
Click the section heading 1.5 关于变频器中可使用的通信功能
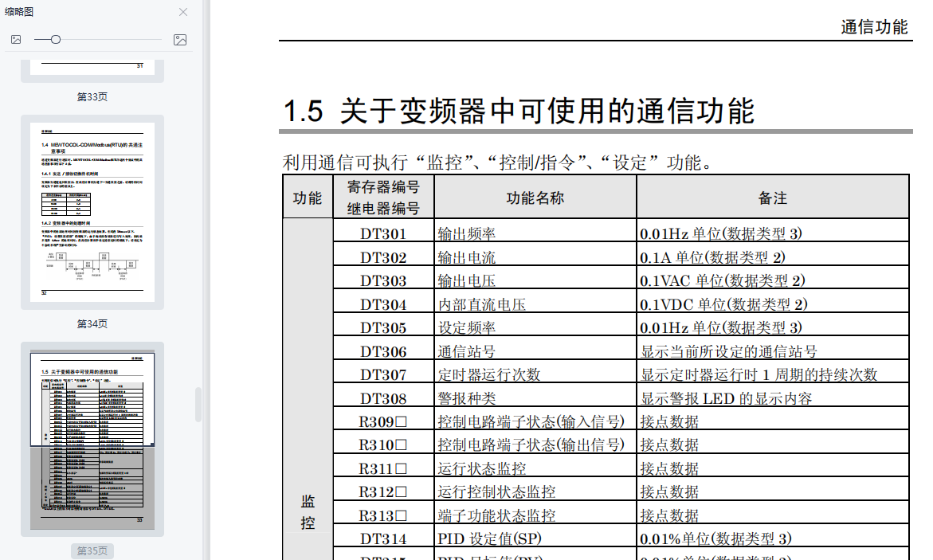pos(519,111)
